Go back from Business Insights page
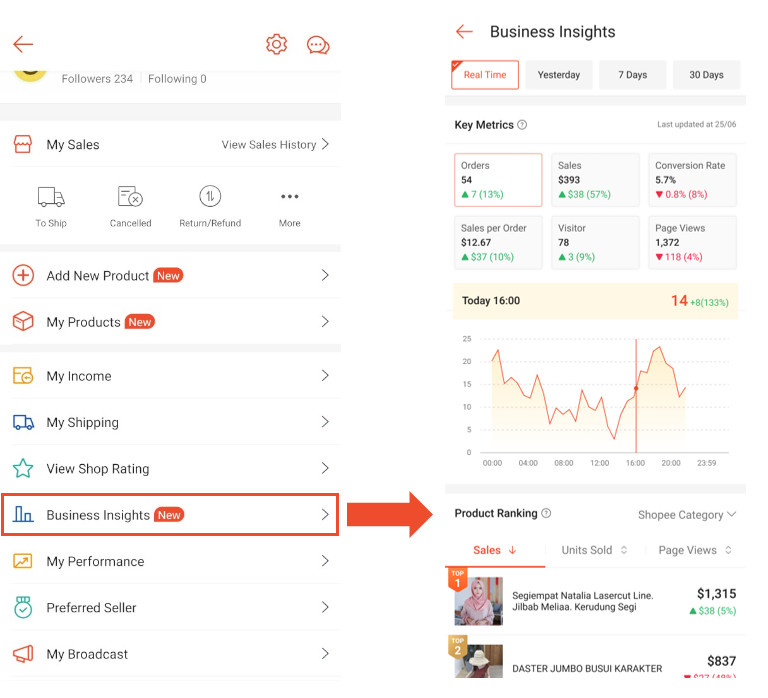This screenshot has width=768, height=698. click(464, 32)
